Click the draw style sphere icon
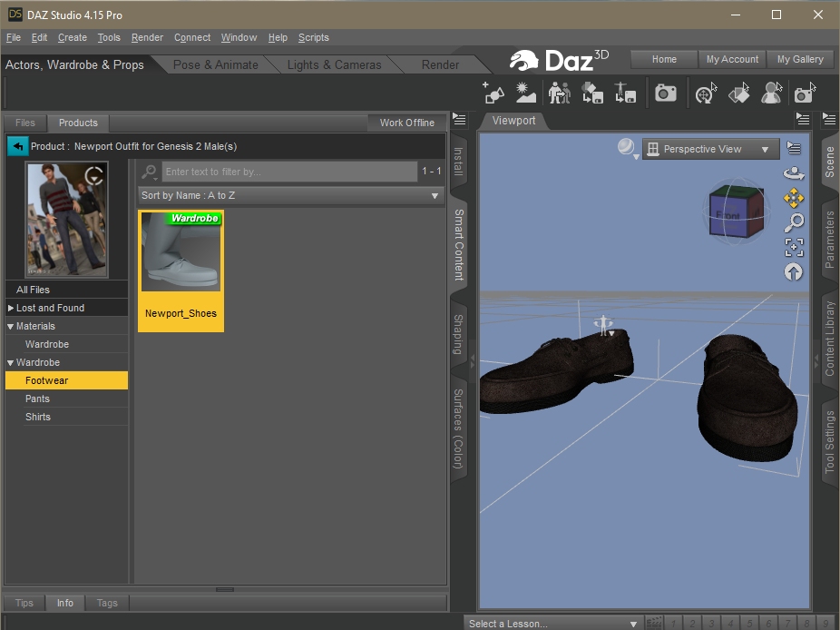 pyautogui.click(x=626, y=147)
